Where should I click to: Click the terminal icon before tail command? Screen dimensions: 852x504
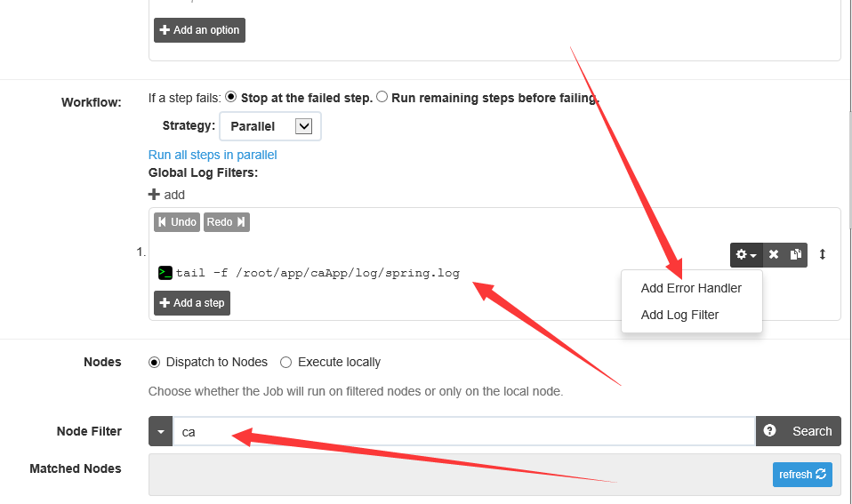point(165,273)
